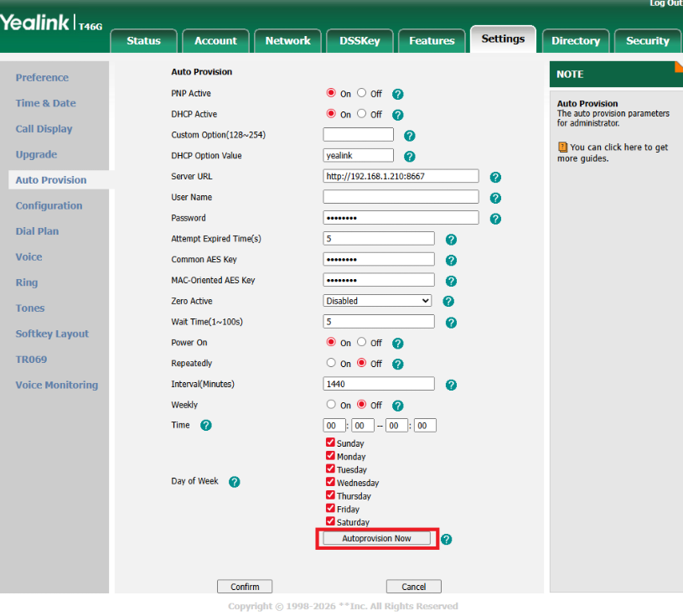
Task: Uncheck the Sunday checkbox
Action: coord(330,443)
